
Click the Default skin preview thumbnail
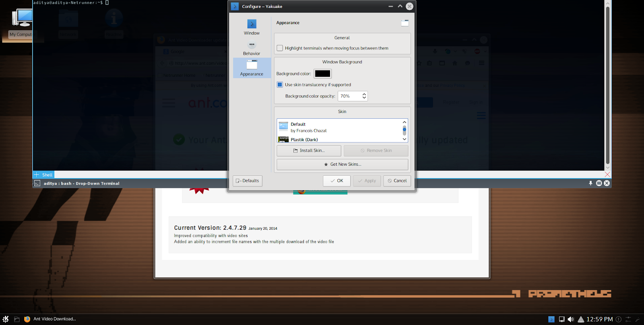283,126
